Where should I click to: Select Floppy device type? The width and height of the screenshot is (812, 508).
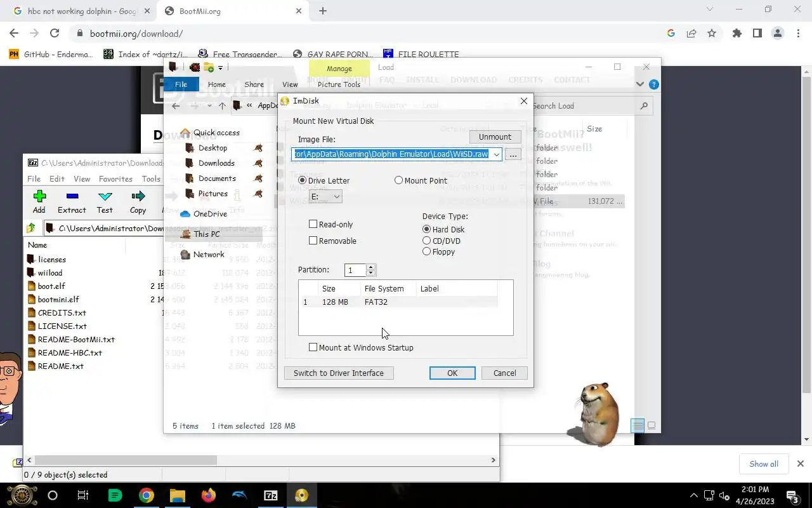[426, 251]
